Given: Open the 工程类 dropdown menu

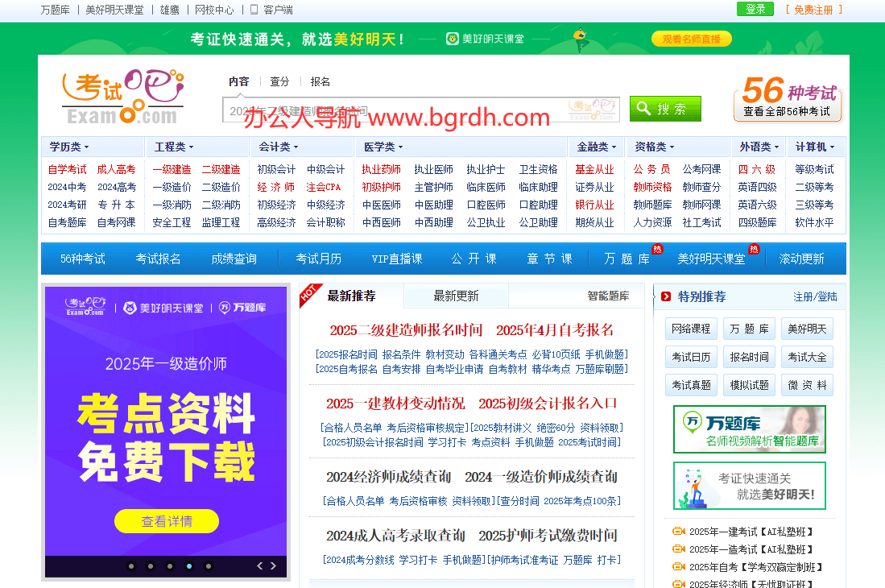Looking at the screenshot, I should coord(172,147).
